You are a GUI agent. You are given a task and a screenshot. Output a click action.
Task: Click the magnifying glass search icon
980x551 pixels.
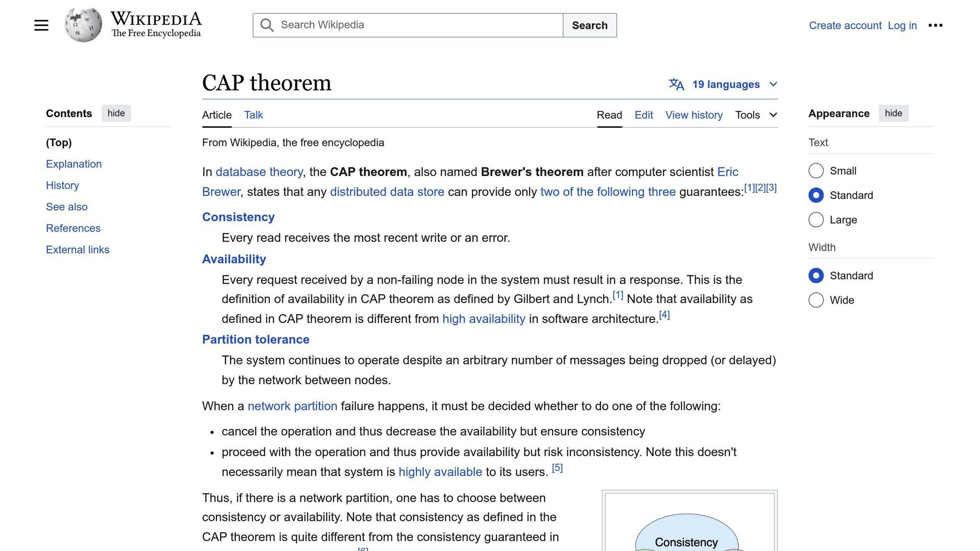click(x=267, y=25)
